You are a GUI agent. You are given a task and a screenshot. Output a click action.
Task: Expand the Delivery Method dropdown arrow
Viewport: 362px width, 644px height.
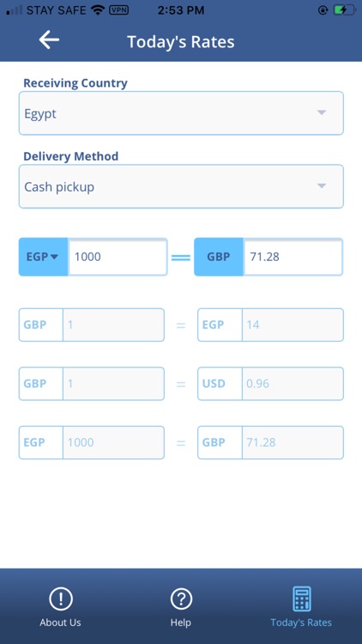coord(322,186)
